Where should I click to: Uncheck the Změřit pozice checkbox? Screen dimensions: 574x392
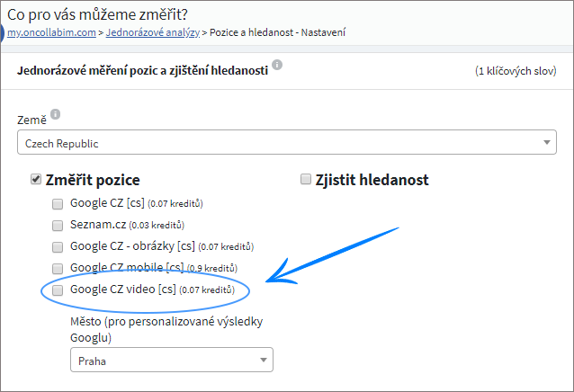(35, 179)
